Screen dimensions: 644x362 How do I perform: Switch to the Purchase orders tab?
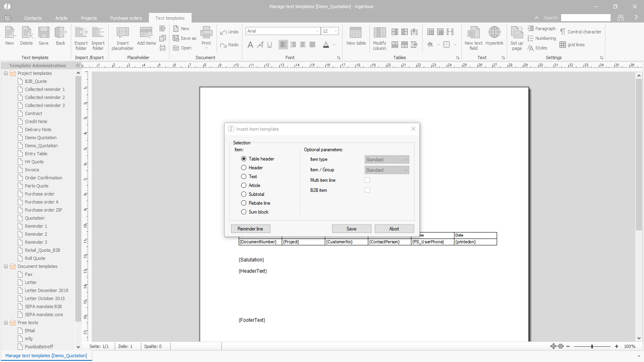(x=126, y=18)
